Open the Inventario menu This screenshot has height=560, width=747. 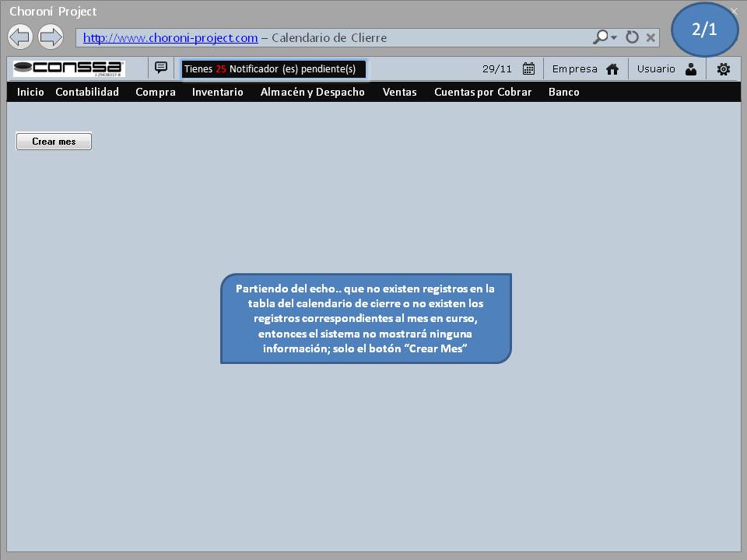coord(218,92)
